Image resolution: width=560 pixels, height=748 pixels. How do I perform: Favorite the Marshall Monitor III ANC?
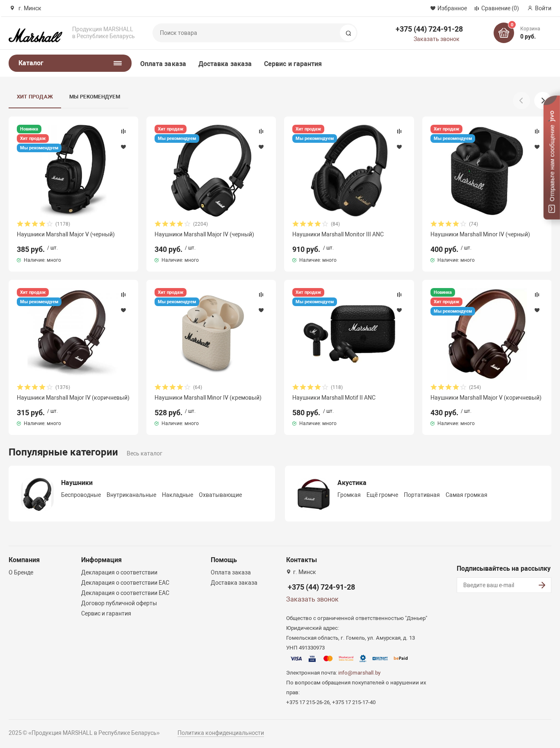click(x=399, y=147)
